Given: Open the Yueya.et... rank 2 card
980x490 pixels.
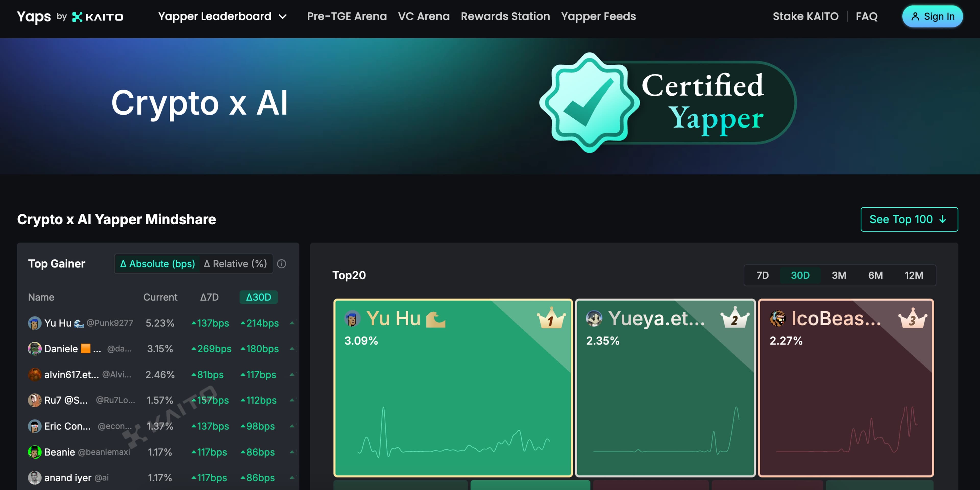Looking at the screenshot, I should (x=665, y=388).
